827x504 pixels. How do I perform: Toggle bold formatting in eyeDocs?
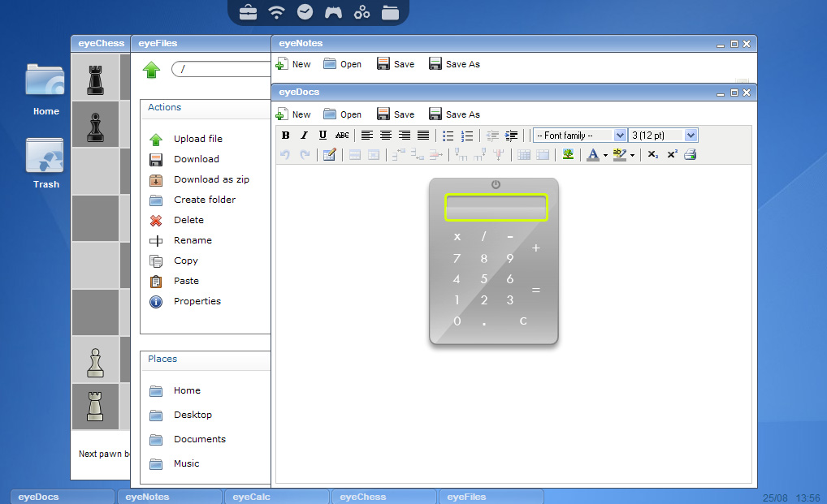pyautogui.click(x=285, y=136)
